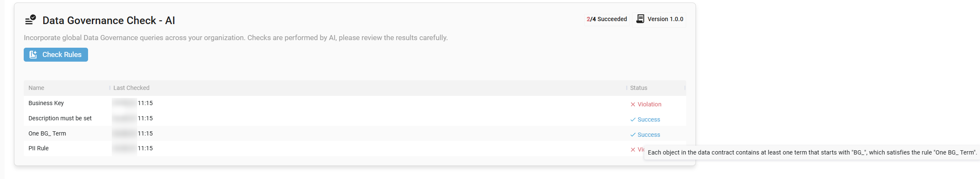This screenshot has height=179, width=980.
Task: Click the red X icon on PII Rule
Action: coord(633,149)
